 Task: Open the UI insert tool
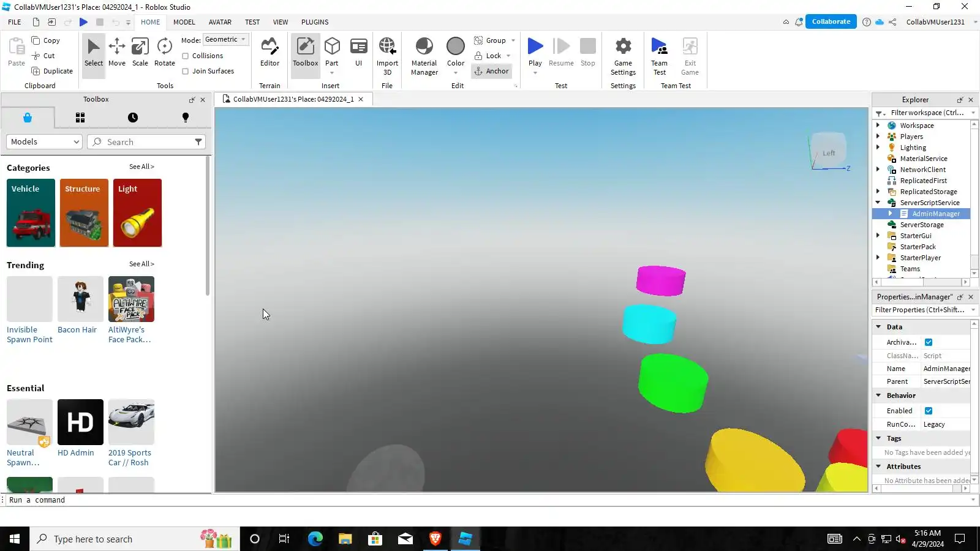point(358,53)
